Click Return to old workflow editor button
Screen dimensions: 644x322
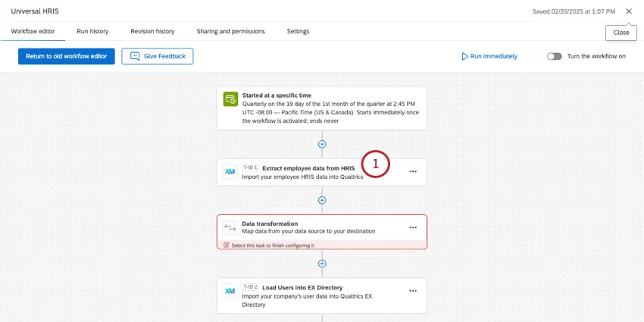coord(67,56)
